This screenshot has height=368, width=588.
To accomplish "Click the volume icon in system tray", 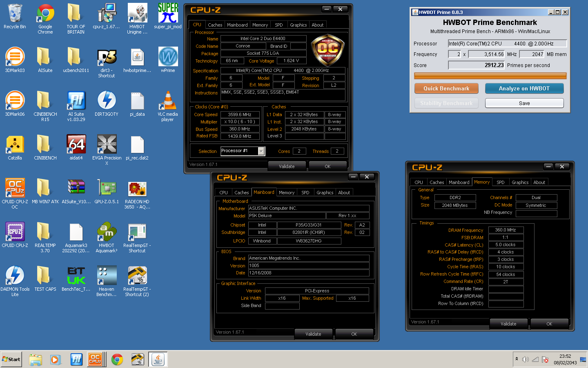I will click(x=526, y=359).
